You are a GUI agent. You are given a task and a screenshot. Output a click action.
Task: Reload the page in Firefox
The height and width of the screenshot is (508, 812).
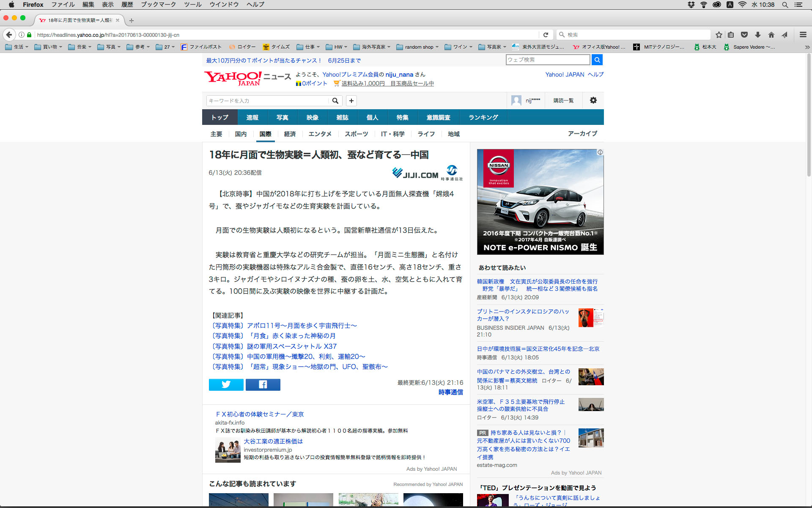[546, 35]
